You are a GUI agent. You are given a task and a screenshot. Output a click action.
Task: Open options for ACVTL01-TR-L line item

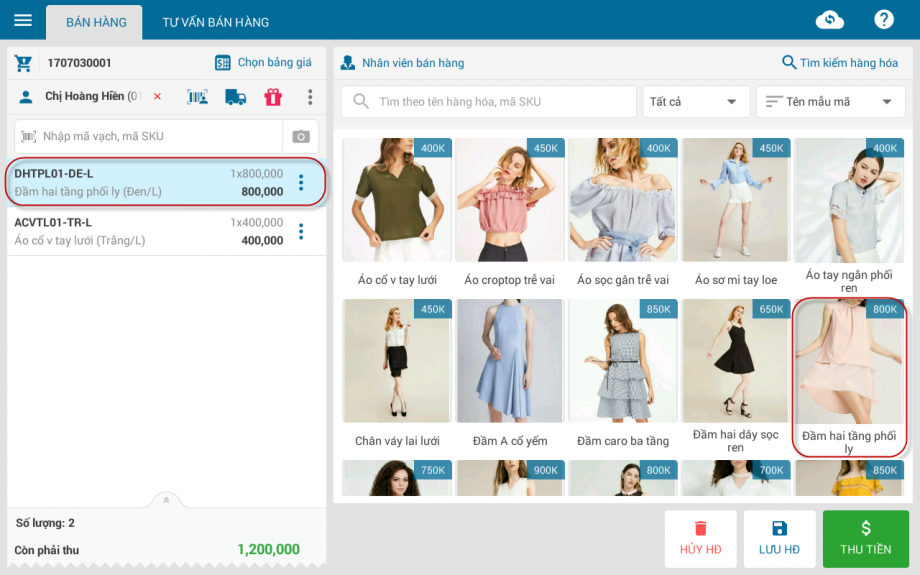[x=301, y=231]
